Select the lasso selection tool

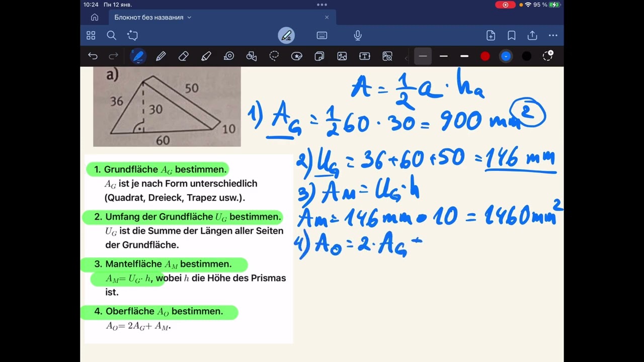[x=274, y=56]
